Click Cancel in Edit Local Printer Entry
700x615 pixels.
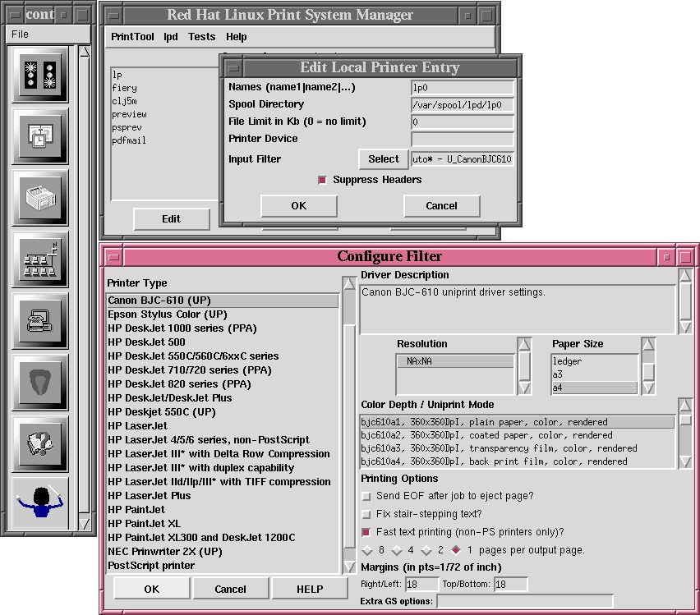coord(441,206)
